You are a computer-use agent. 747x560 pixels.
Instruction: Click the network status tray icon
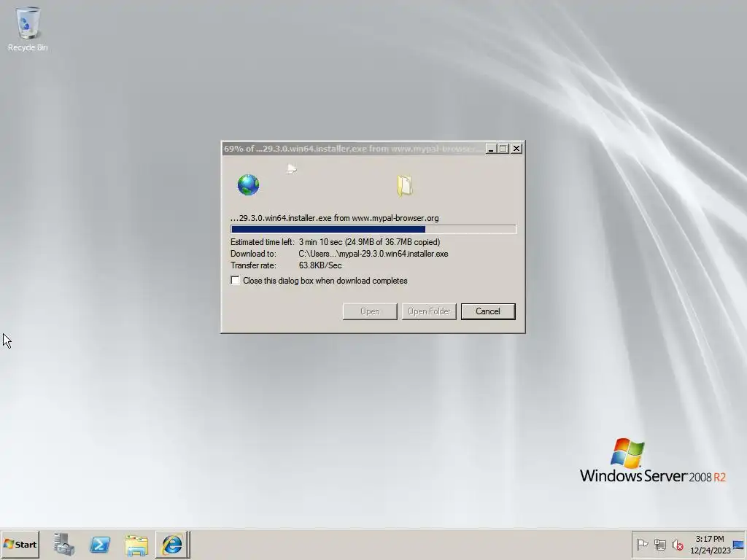tap(659, 544)
